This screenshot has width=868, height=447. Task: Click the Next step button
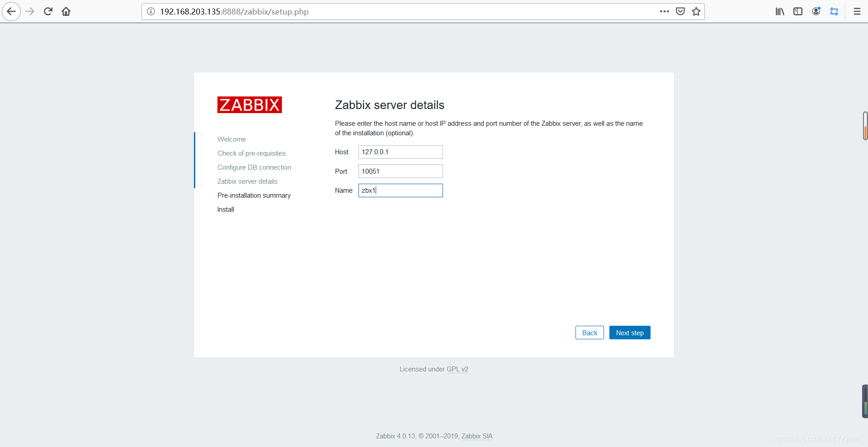click(x=630, y=333)
